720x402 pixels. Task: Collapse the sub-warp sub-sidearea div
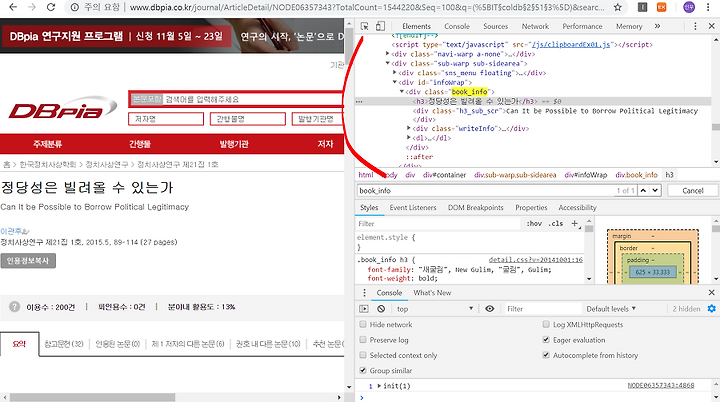tap(388, 63)
